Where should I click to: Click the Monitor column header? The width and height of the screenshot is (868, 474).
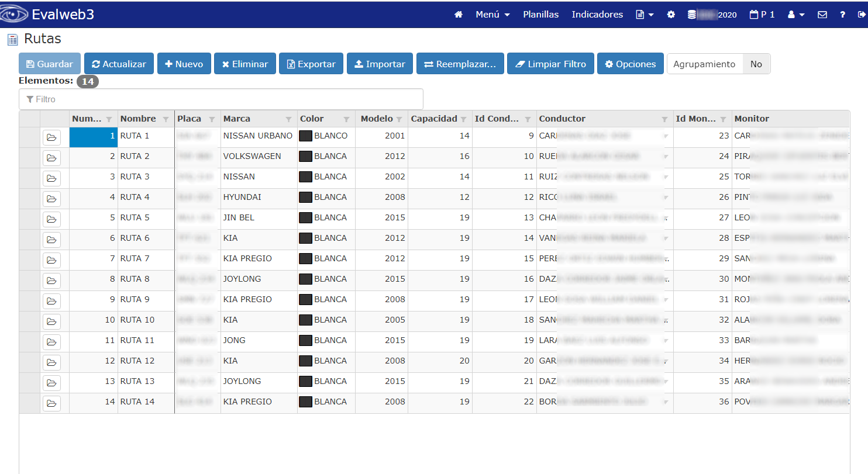point(790,119)
